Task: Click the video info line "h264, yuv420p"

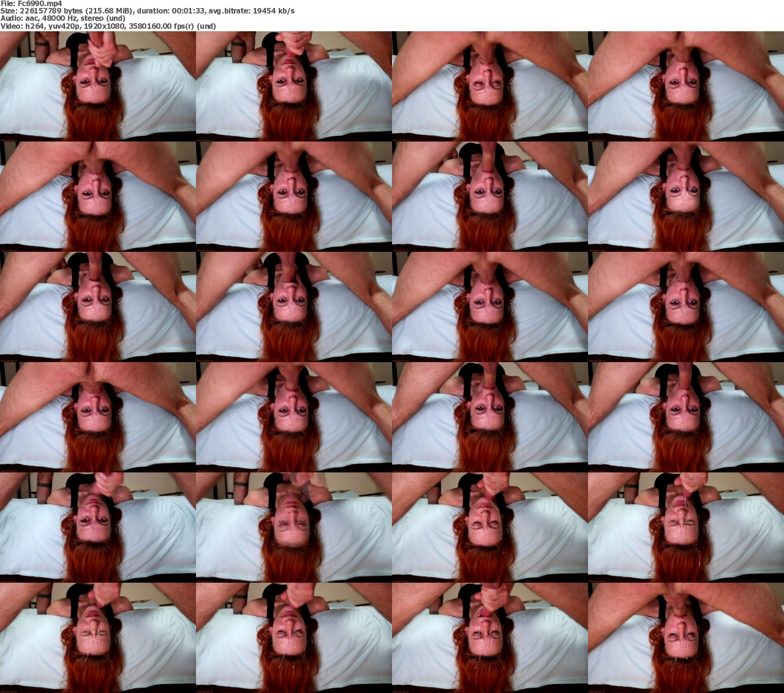Action: point(53,26)
